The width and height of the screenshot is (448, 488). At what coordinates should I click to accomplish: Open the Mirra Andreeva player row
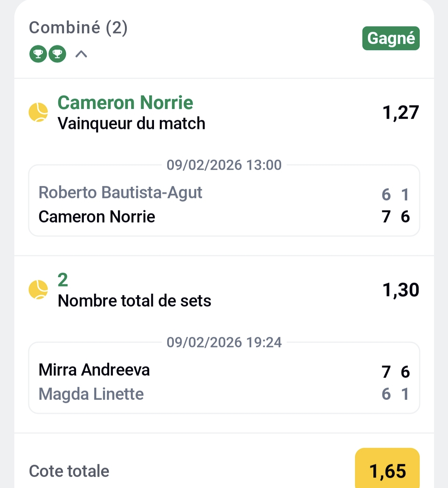point(94,370)
